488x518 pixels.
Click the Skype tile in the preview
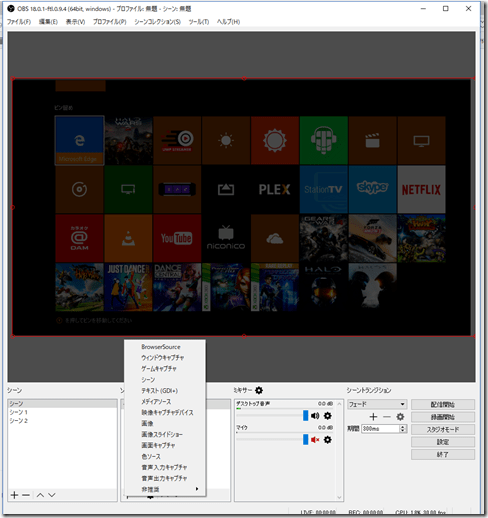point(372,189)
